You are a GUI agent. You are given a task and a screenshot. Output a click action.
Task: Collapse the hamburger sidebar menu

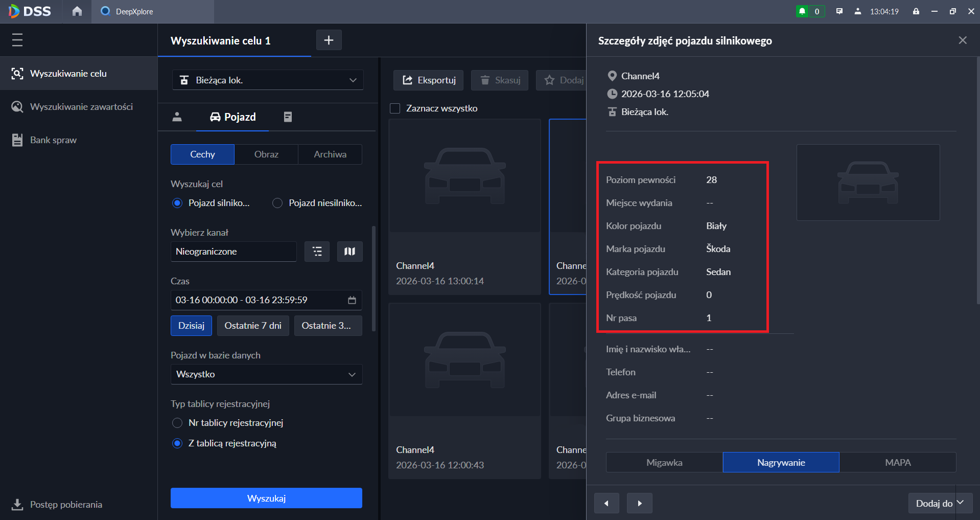pos(17,40)
